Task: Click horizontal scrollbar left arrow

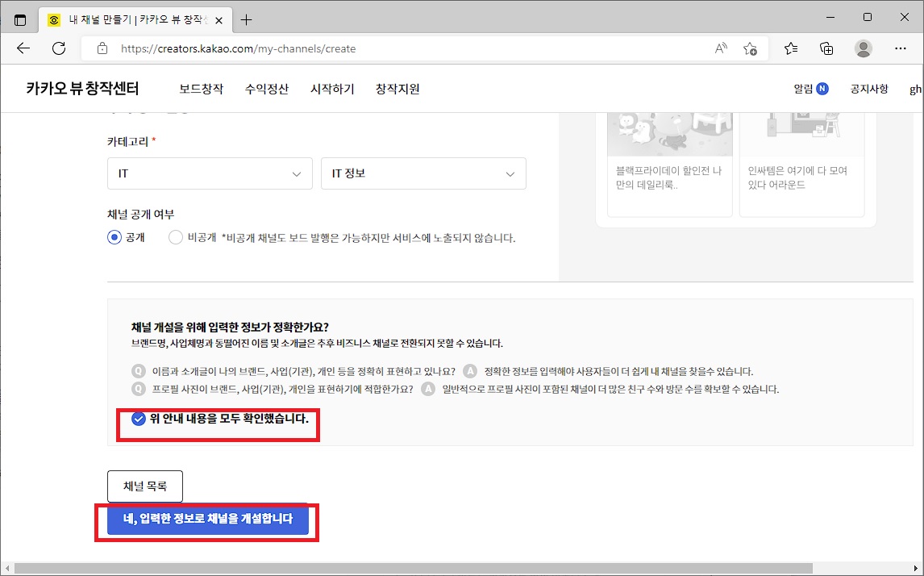Action: pyautogui.click(x=7, y=568)
